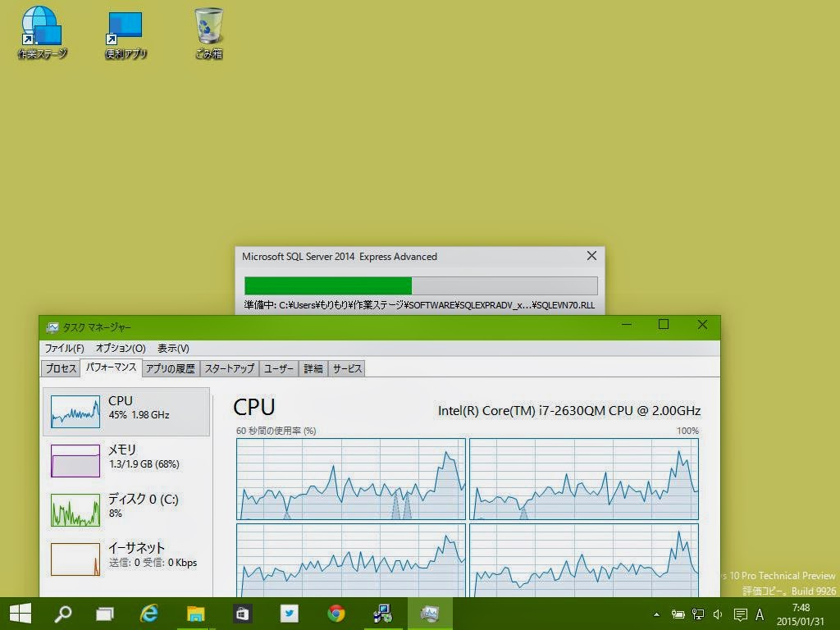Open the ファイル(F) menu

point(64,348)
